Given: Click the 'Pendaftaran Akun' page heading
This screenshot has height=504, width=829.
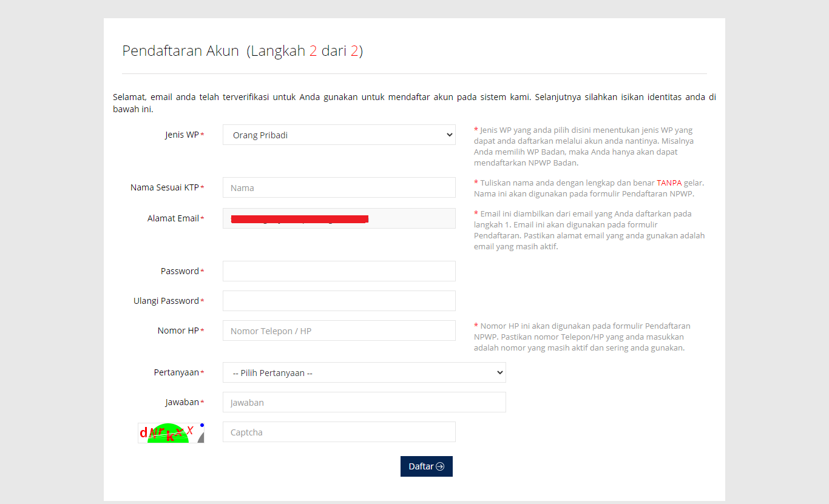Looking at the screenshot, I should (x=242, y=51).
